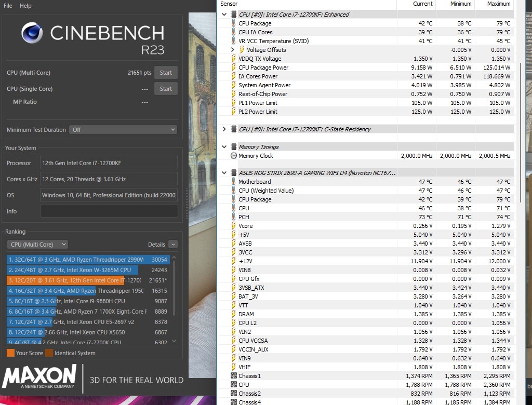Click the lightning icon beside Vcore
Viewport: 532px width, 405px height.
pyautogui.click(x=233, y=226)
